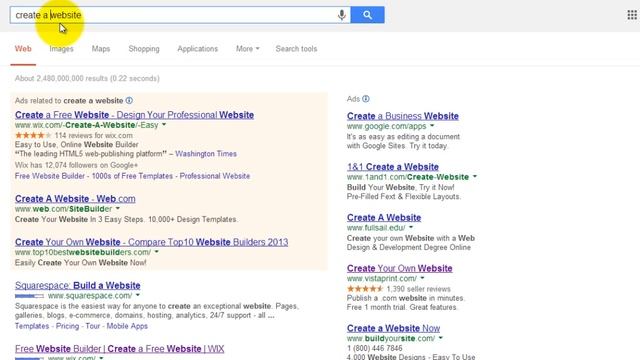Click the 'About 2,480,000,000 results' text

pyautogui.click(x=87, y=78)
